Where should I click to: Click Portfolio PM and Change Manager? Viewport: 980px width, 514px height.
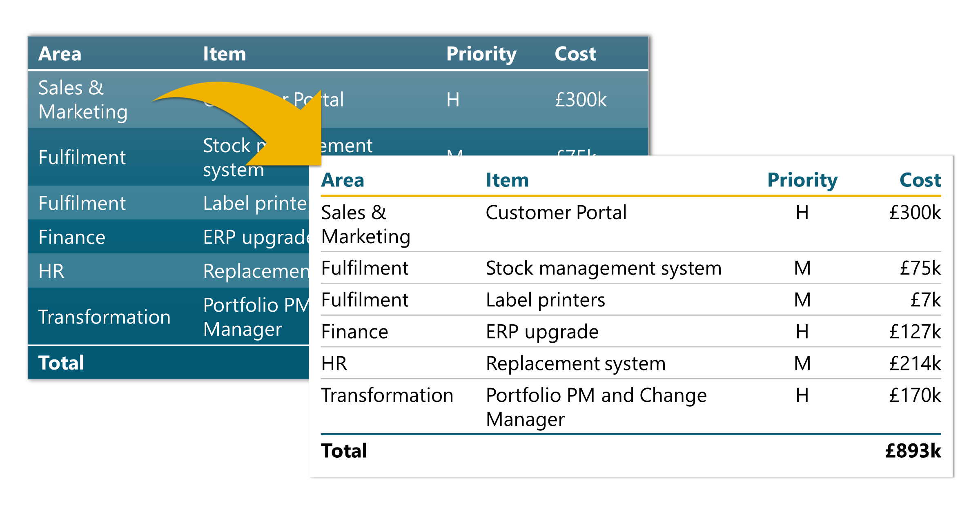(596, 407)
